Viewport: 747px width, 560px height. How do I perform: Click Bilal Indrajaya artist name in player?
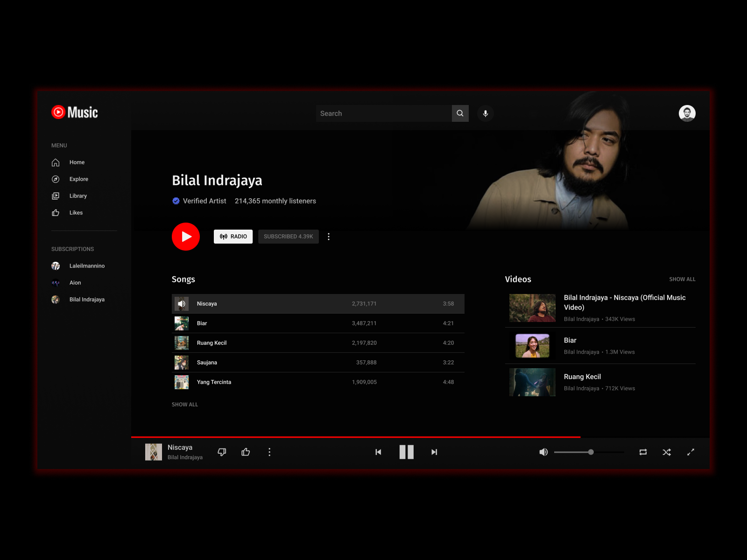(185, 457)
